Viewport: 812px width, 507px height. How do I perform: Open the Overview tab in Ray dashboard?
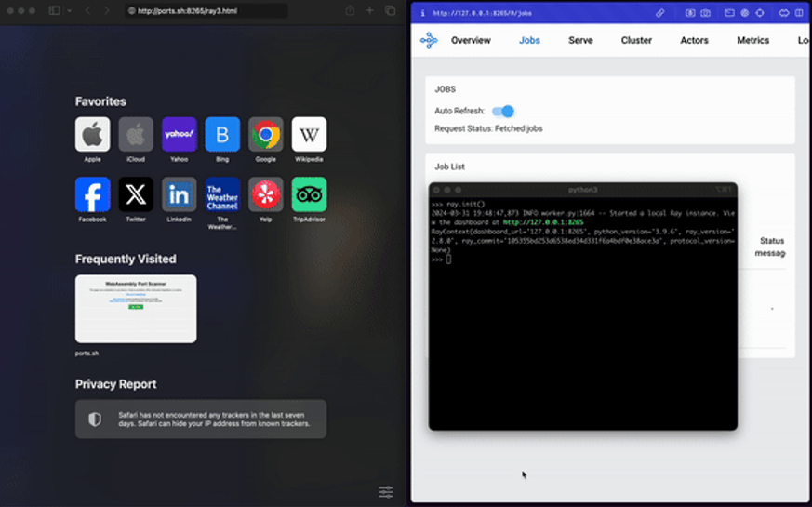(x=471, y=40)
